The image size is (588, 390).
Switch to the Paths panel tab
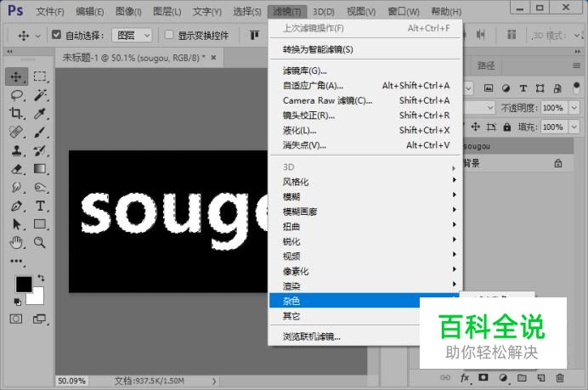coord(486,66)
